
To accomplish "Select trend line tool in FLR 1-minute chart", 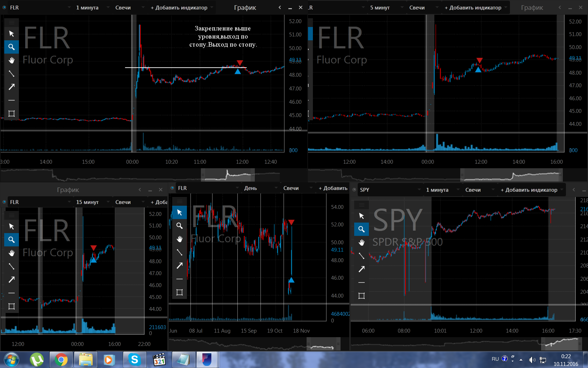I will coord(12,74).
